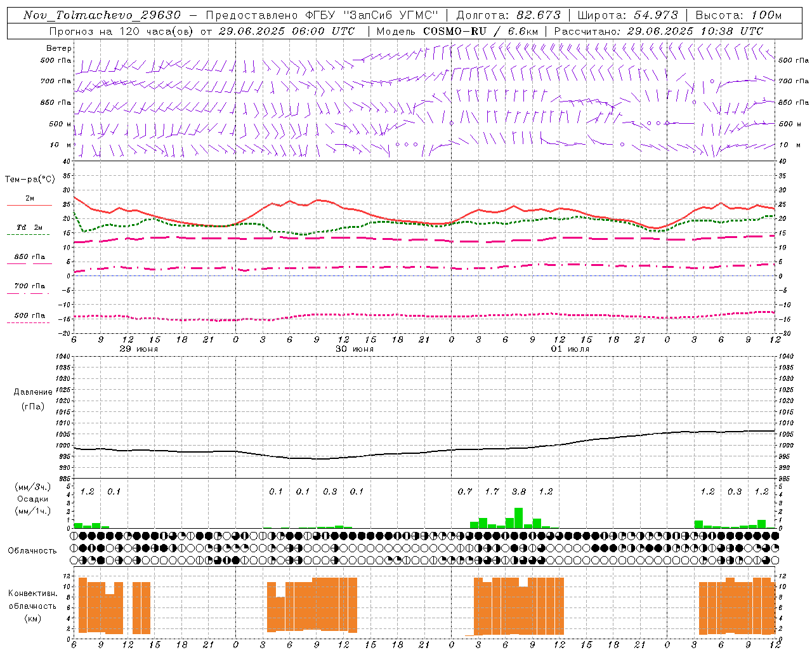Click the Высота: 100м header entry
Viewport: 812px width, 650px height.
pyautogui.click(x=738, y=15)
